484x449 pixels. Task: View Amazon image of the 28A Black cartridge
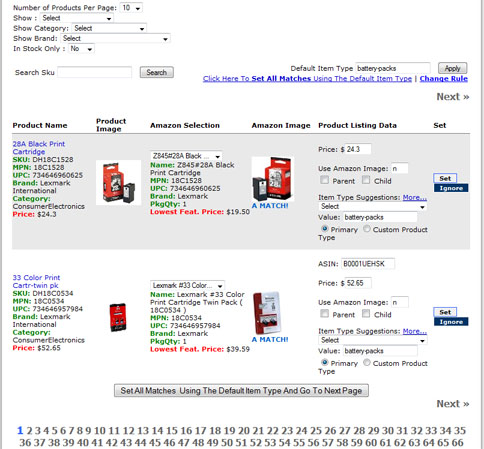(273, 179)
